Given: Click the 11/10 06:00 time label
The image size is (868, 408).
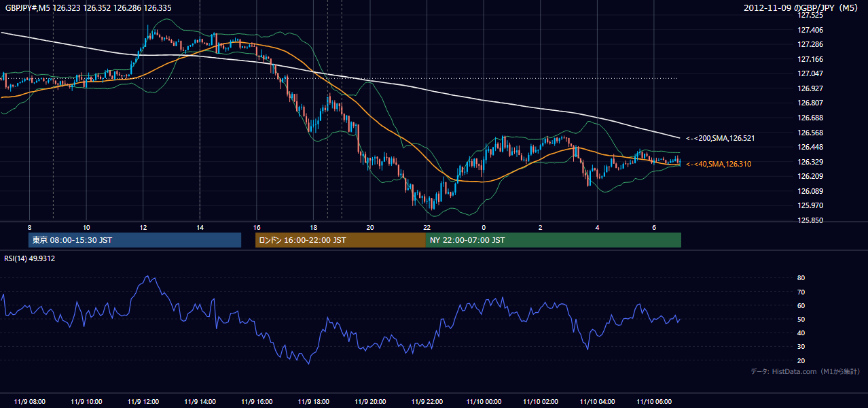Looking at the screenshot, I should tap(654, 402).
